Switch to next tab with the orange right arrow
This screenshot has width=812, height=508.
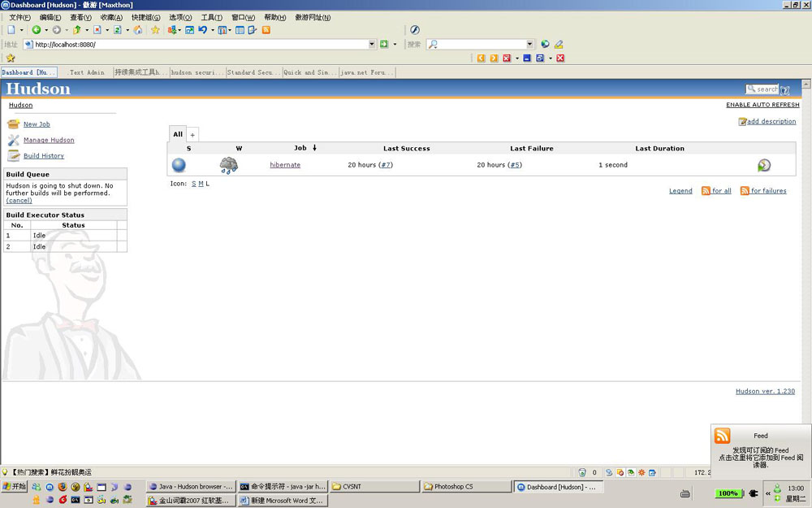pyautogui.click(x=494, y=58)
